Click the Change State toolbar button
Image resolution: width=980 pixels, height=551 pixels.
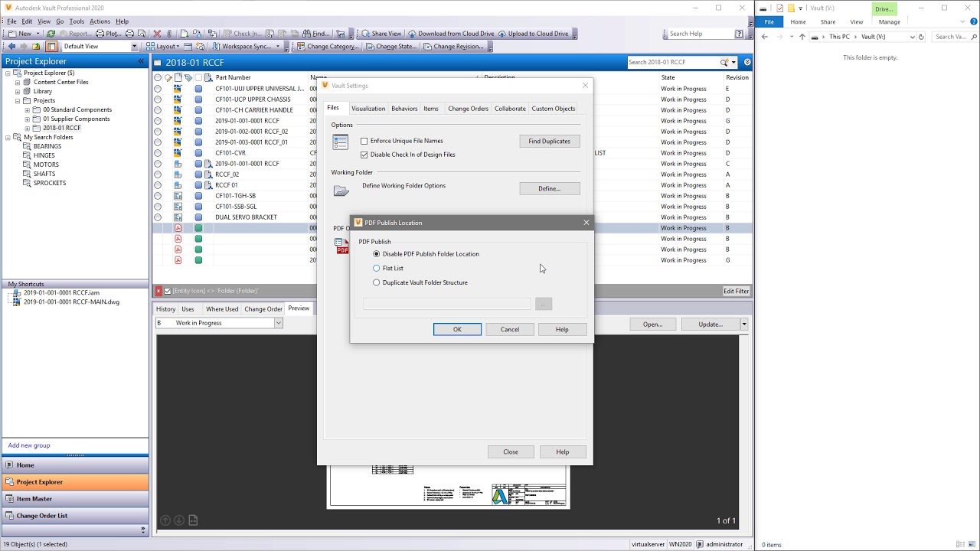coord(390,47)
